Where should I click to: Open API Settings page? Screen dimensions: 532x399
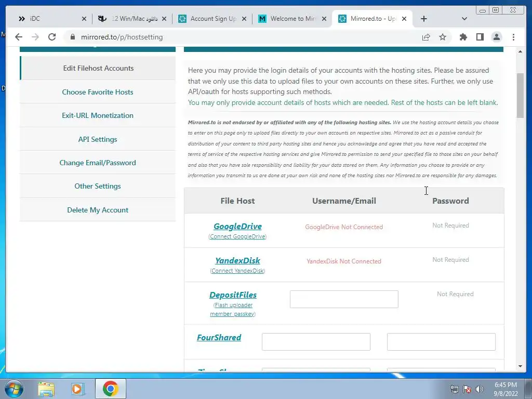click(x=98, y=139)
